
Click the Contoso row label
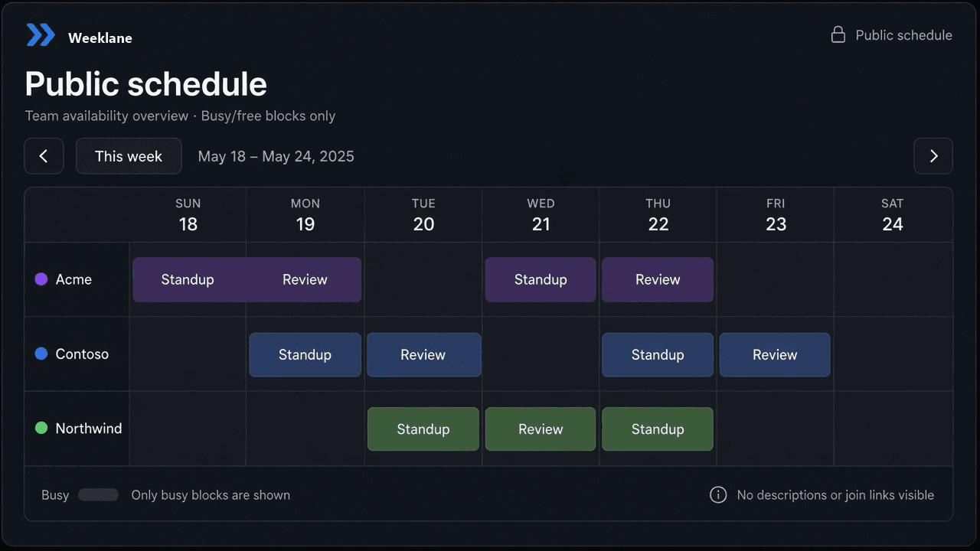(82, 354)
